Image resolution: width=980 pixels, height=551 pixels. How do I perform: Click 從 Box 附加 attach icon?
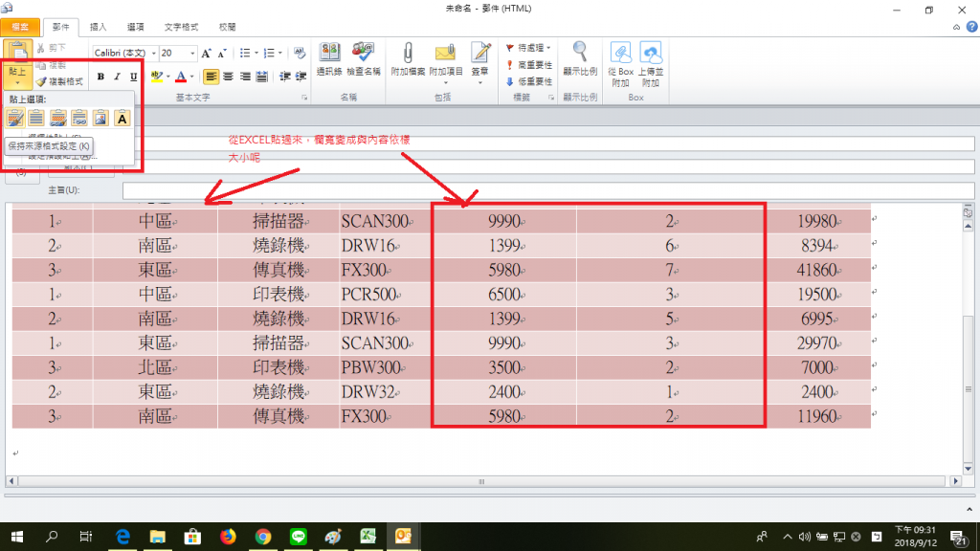point(620,64)
